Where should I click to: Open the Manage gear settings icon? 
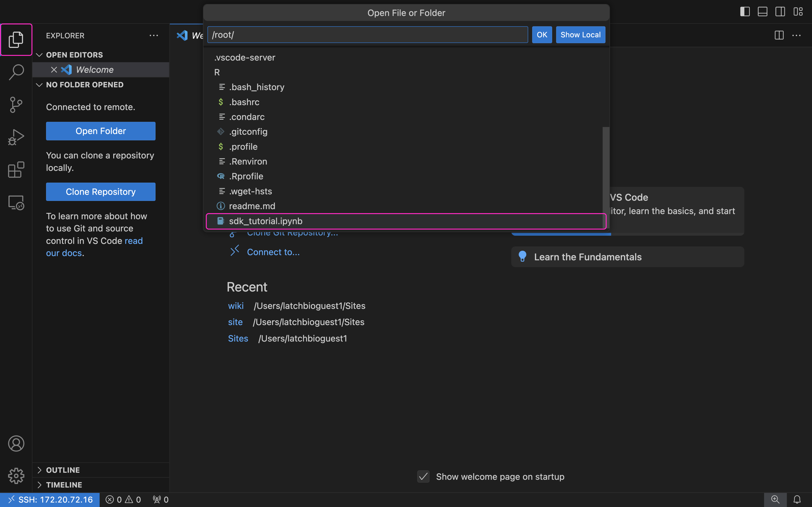(x=16, y=476)
